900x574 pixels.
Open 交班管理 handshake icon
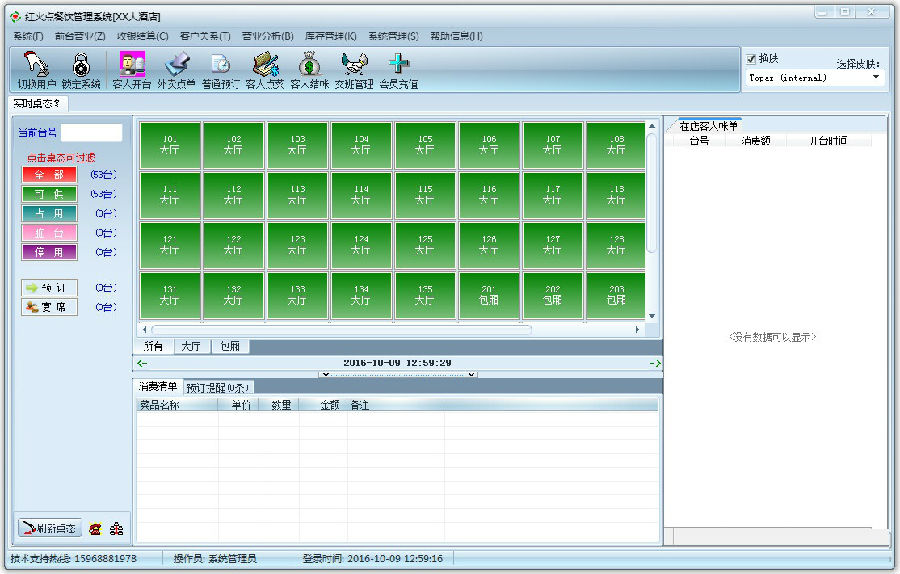click(x=354, y=65)
